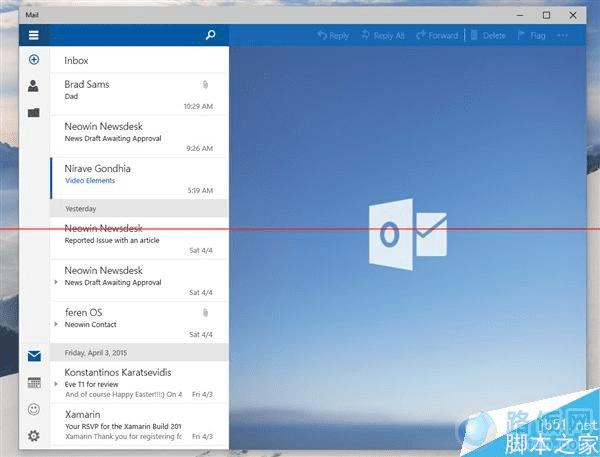Screen dimensions: 600x457
Task: Flag the message via toolbar
Action: click(x=532, y=36)
